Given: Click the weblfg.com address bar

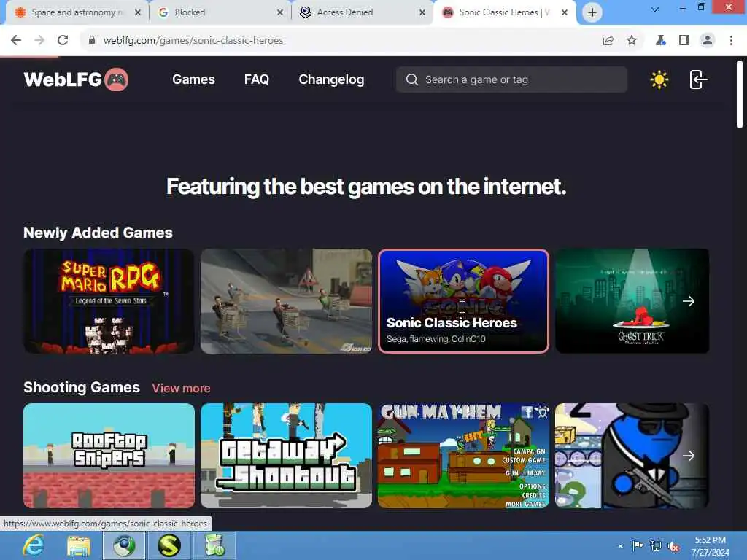Looking at the screenshot, I should click(193, 41).
